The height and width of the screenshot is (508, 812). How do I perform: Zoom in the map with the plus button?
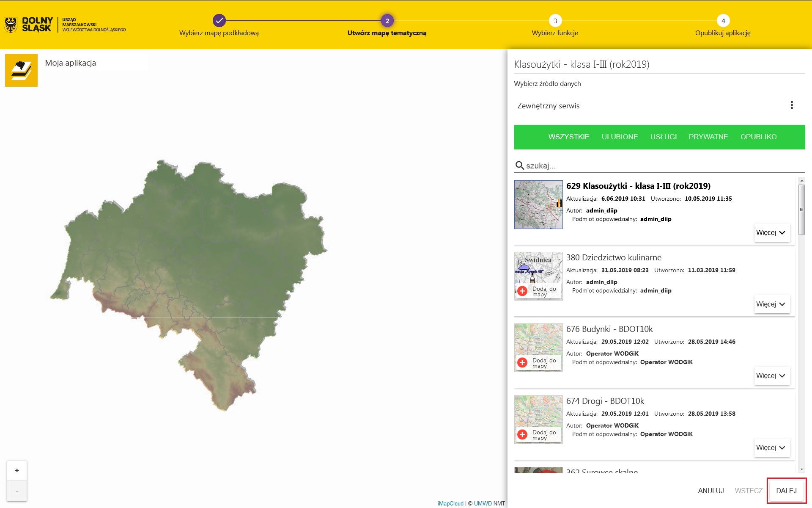16,470
